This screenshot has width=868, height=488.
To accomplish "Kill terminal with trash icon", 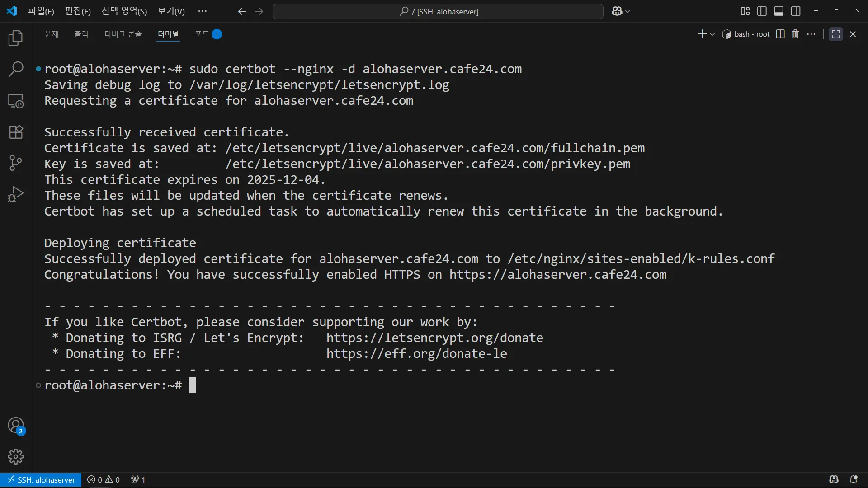I will pyautogui.click(x=795, y=34).
